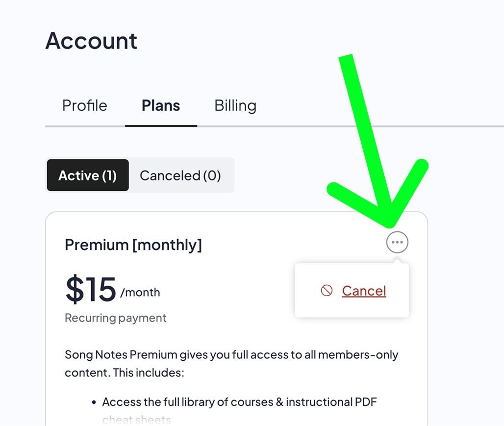The image size is (504, 426).
Task: Click the /month billing period label
Action: coord(140,293)
